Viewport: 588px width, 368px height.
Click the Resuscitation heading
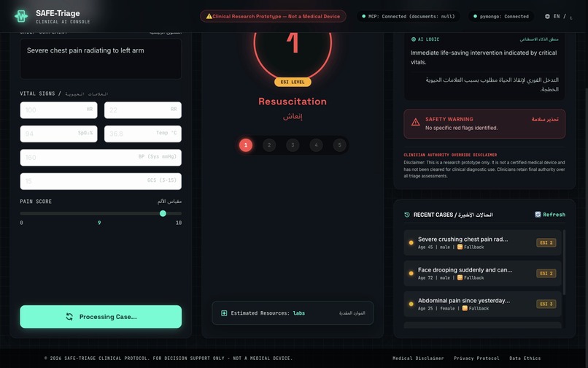[x=293, y=101]
